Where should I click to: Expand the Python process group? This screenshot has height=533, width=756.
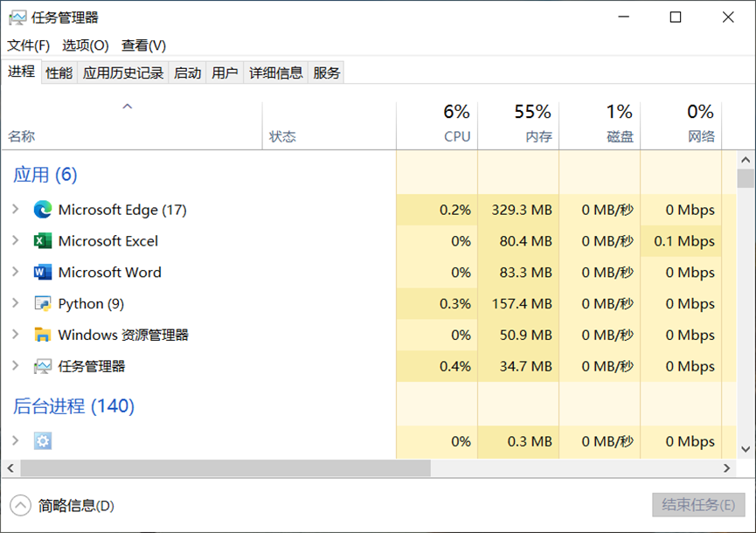click(15, 303)
